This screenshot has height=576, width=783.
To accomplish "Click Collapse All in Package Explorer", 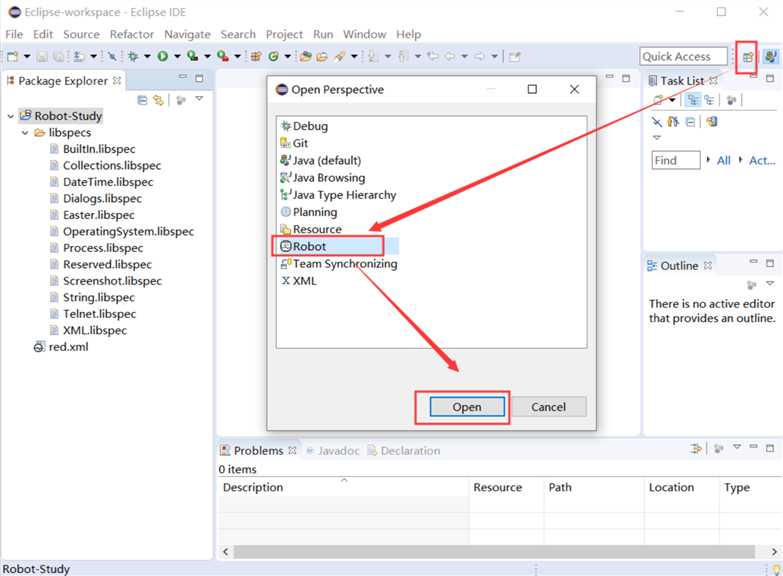I will 142,100.
